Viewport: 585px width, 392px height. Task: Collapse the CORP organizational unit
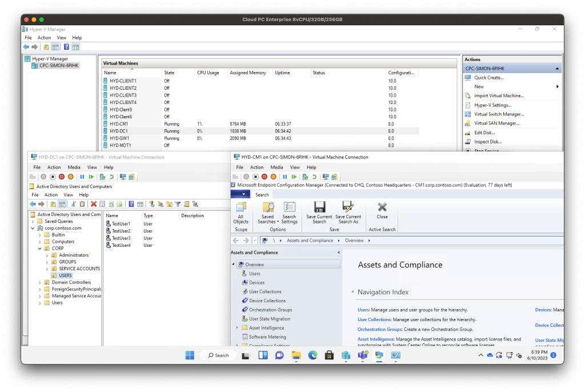[x=39, y=249]
